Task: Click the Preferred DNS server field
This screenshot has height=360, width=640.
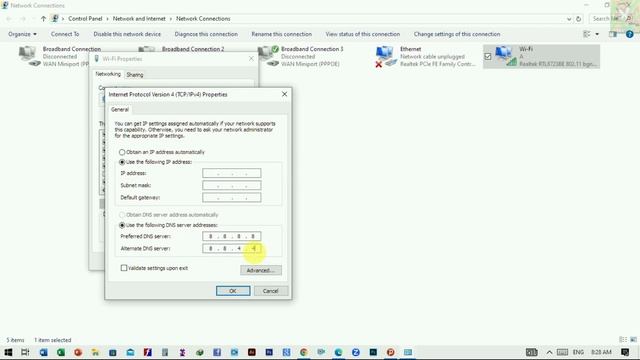Action: coord(231,236)
